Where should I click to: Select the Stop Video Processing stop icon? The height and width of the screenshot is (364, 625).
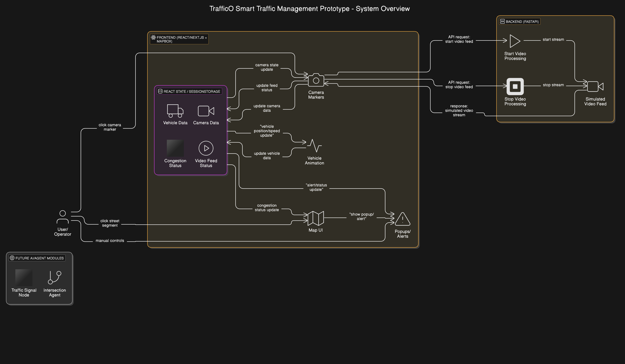pyautogui.click(x=515, y=87)
